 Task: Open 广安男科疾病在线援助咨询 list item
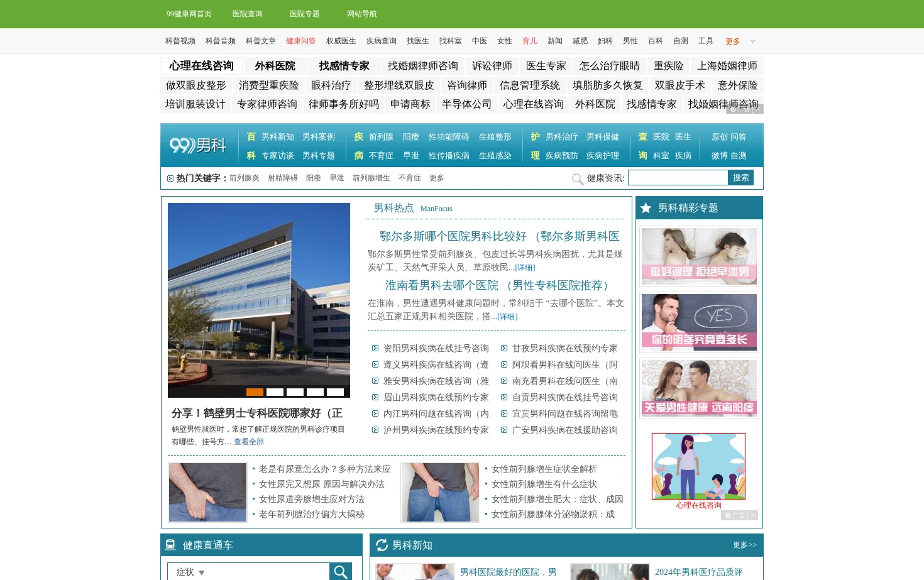[x=565, y=430]
